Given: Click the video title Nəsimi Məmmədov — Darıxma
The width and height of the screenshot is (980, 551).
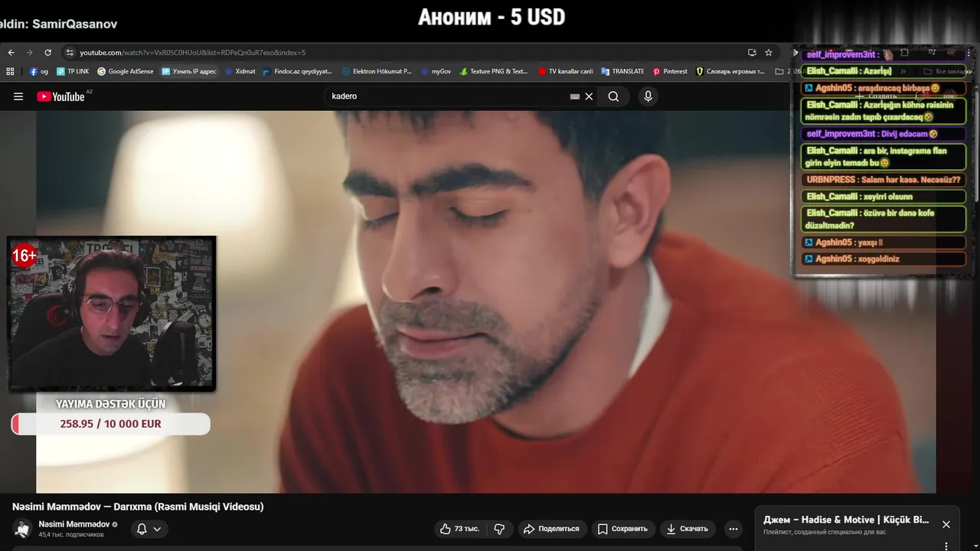Looking at the screenshot, I should [138, 507].
